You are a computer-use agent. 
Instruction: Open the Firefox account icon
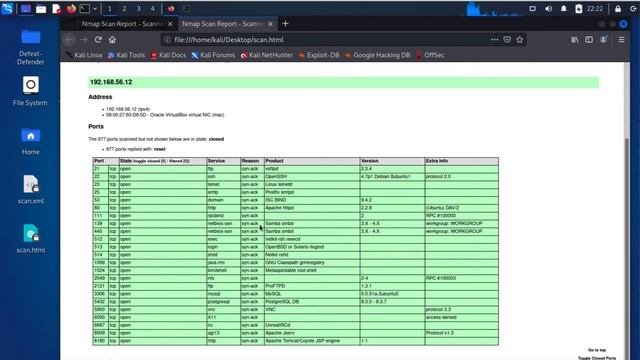pos(604,40)
